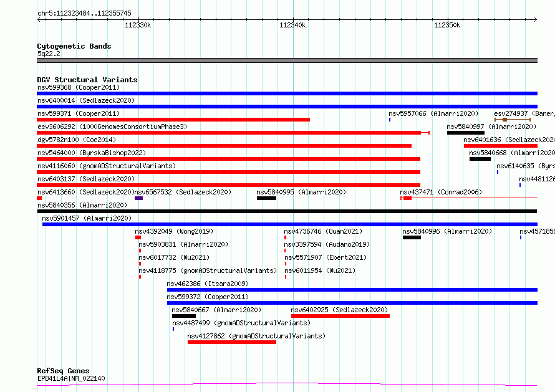Click the nsv6017732 (Wu2021) label
Image resolution: width=555 pixels, height=392 pixels.
click(x=174, y=257)
